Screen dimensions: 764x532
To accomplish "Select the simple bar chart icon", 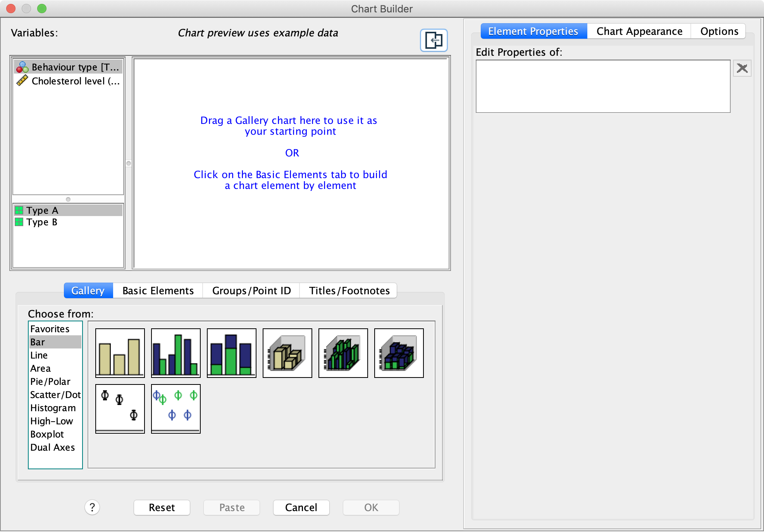I will 119,351.
